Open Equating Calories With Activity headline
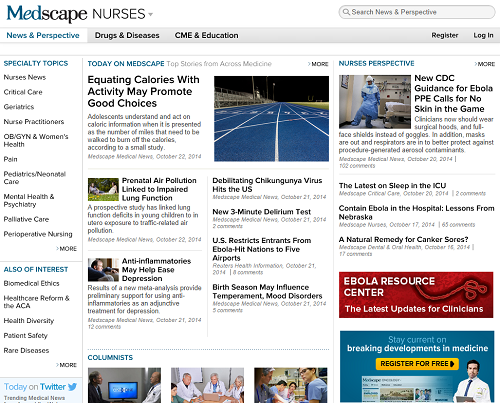 point(143,91)
